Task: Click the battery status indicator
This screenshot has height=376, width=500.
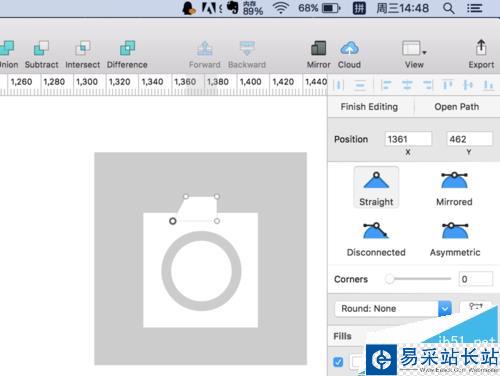Action: coord(319,8)
